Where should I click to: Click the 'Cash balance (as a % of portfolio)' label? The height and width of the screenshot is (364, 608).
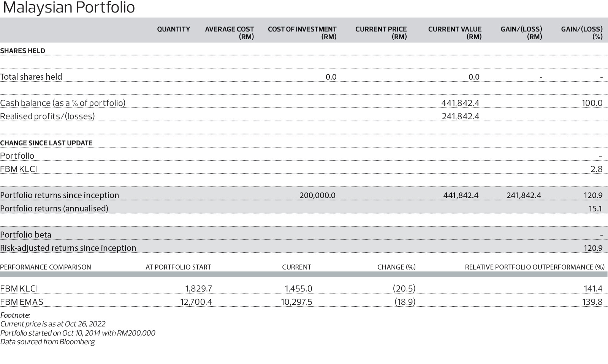(x=63, y=103)
